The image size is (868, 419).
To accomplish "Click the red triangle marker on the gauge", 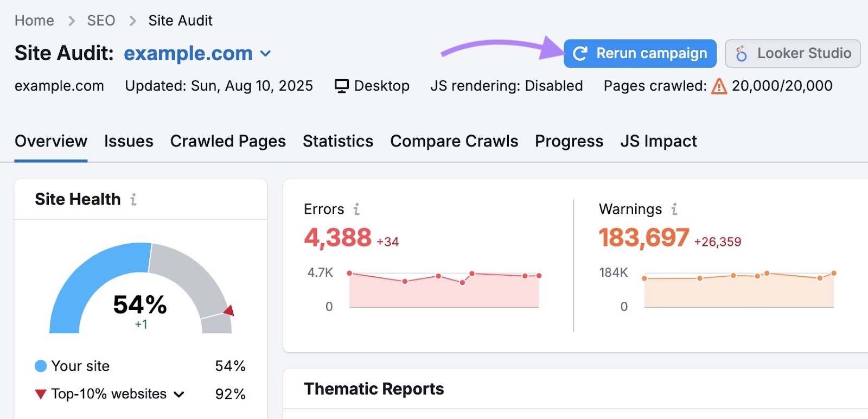I will [x=229, y=310].
